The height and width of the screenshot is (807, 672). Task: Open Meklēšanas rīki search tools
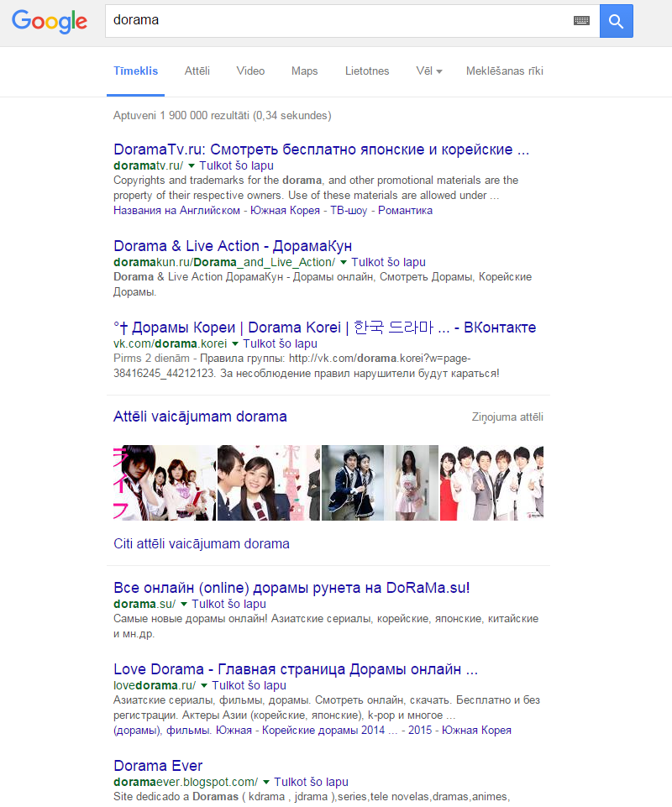tap(504, 71)
